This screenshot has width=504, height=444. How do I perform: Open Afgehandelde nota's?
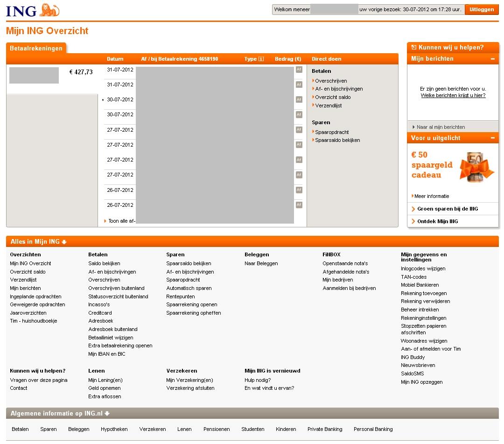(x=346, y=272)
